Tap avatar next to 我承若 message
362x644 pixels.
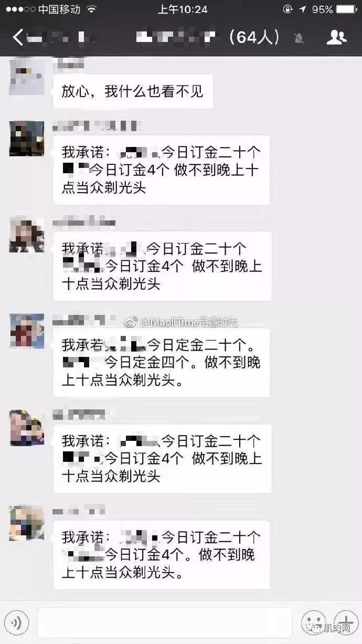tap(27, 331)
